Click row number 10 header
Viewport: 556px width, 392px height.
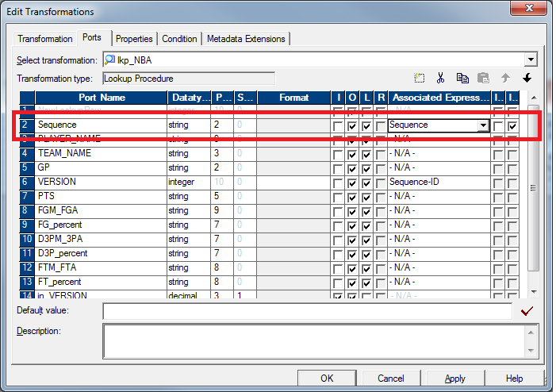[27, 239]
